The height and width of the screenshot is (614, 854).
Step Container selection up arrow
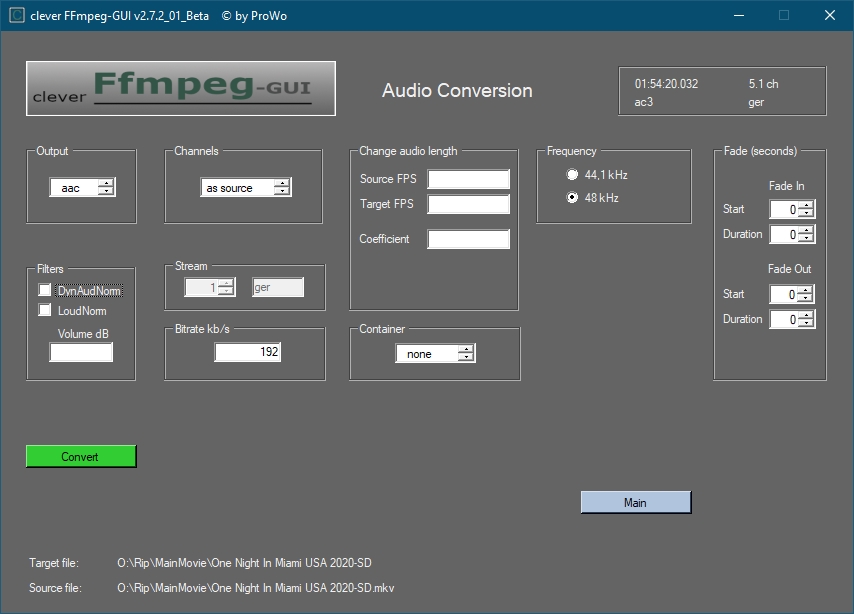tap(466, 349)
